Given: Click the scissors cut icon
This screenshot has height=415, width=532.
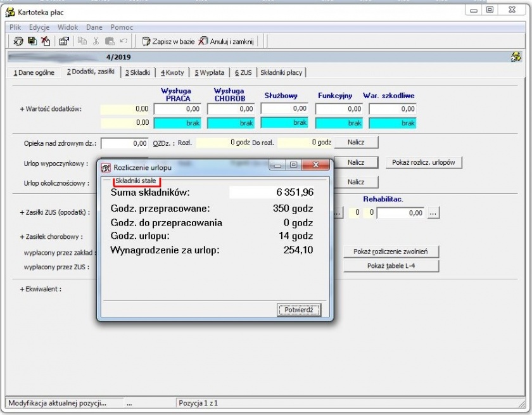Looking at the screenshot, I should coord(96,41).
